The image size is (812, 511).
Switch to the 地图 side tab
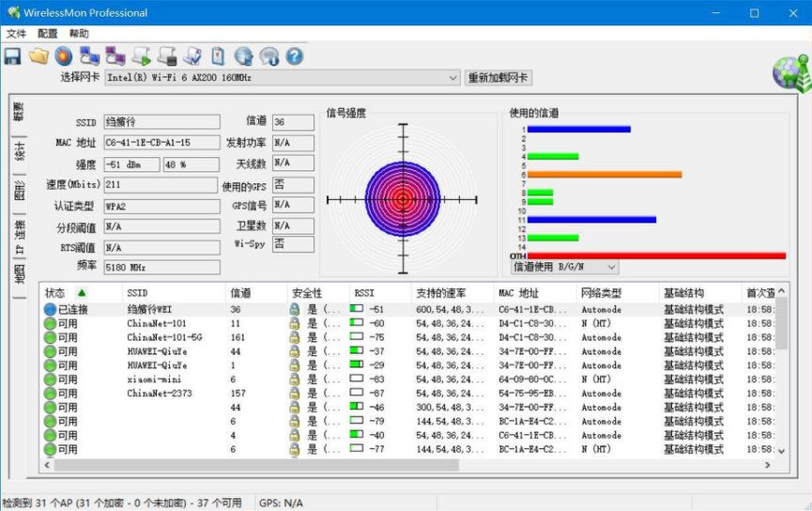[x=19, y=274]
